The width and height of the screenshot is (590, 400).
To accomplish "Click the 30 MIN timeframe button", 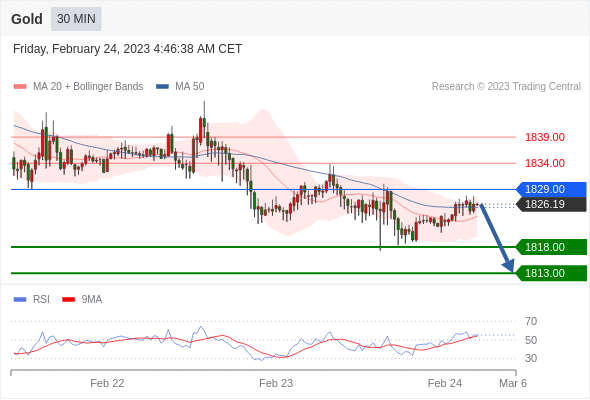I will pos(76,19).
